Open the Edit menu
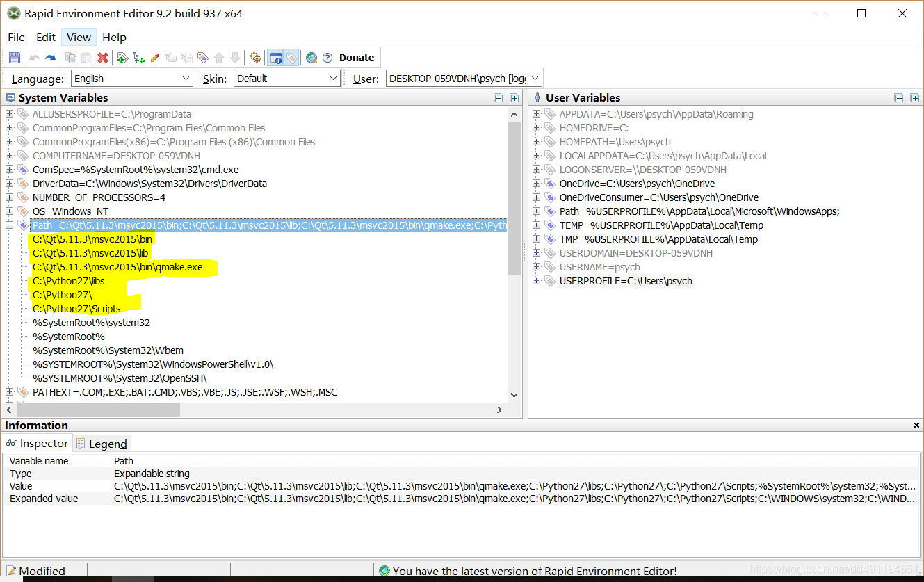The height and width of the screenshot is (582, 924). (46, 38)
